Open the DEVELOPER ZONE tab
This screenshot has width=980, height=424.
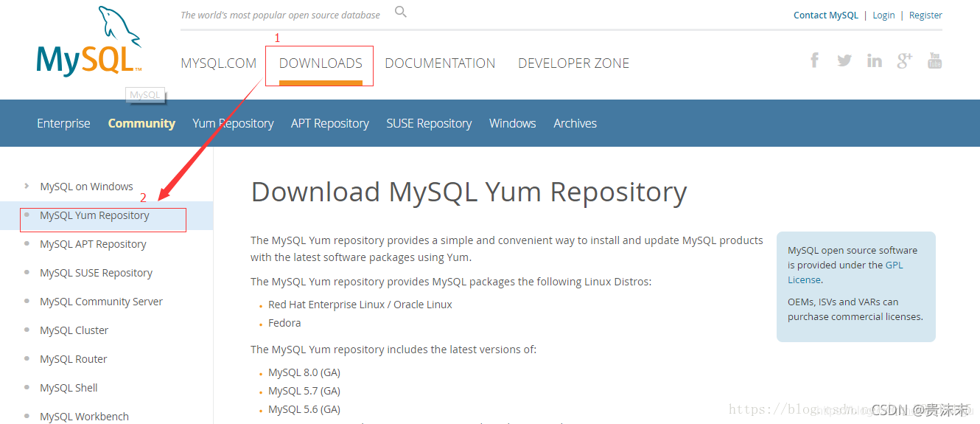click(573, 63)
